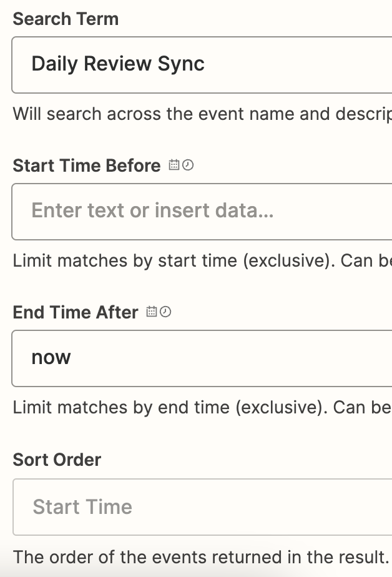Click the End Time After label text
The image size is (392, 577).
click(76, 312)
